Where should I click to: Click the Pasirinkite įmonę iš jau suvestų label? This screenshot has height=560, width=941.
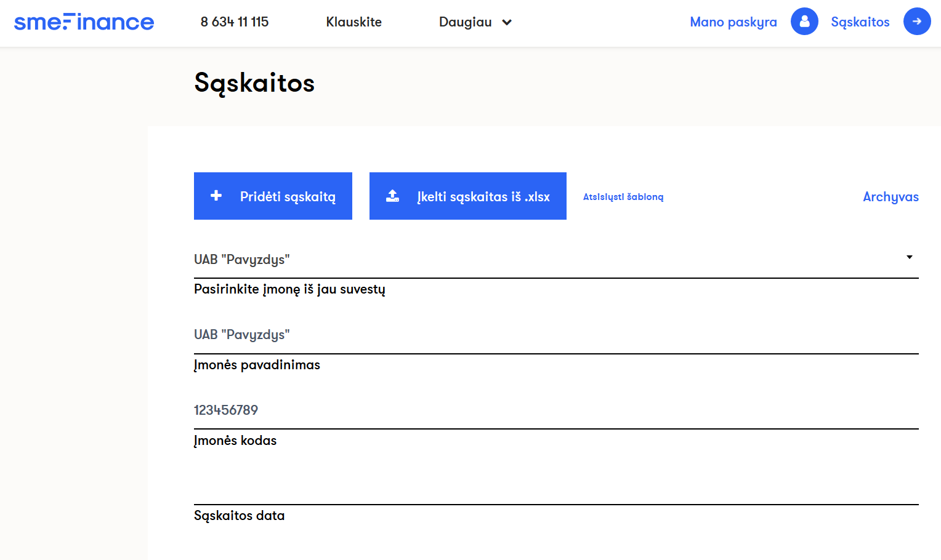(289, 289)
